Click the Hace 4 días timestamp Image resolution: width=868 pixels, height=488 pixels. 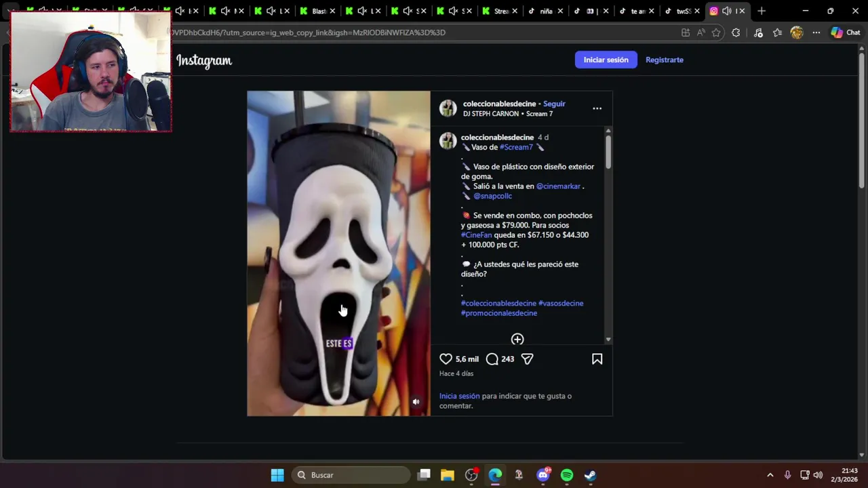point(456,373)
